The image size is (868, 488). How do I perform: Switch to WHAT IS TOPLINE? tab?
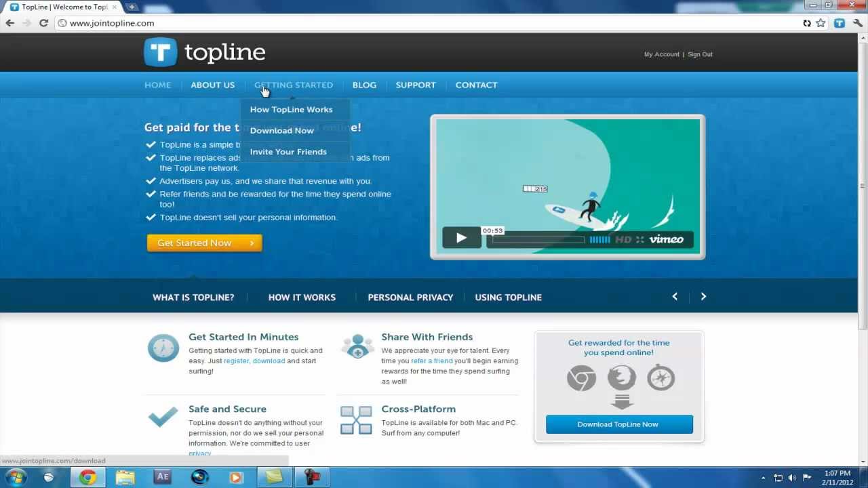pyautogui.click(x=193, y=297)
